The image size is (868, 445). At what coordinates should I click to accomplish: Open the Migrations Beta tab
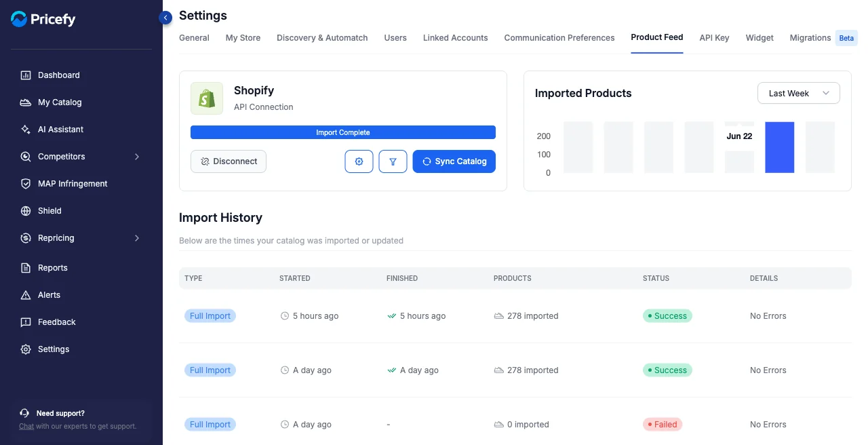point(823,38)
